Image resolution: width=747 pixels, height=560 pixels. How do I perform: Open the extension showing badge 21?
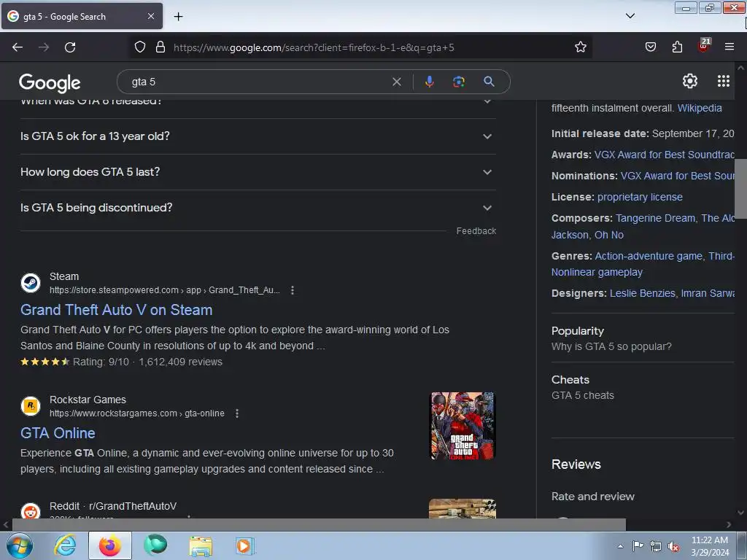(x=704, y=46)
